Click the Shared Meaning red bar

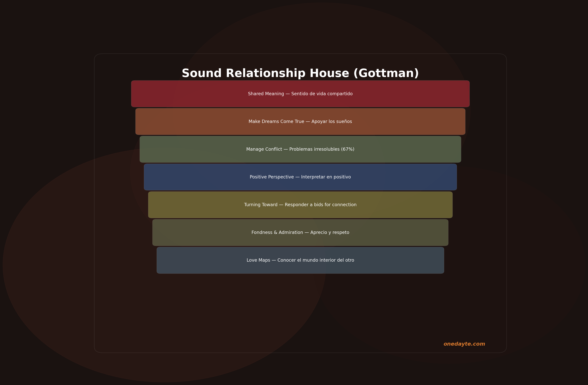click(x=300, y=94)
